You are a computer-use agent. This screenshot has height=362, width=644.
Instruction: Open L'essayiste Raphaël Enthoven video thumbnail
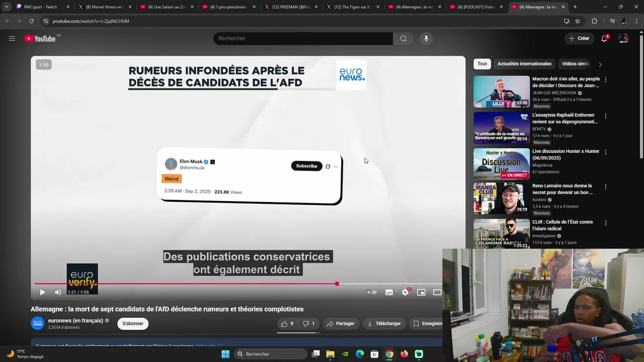[502, 128]
